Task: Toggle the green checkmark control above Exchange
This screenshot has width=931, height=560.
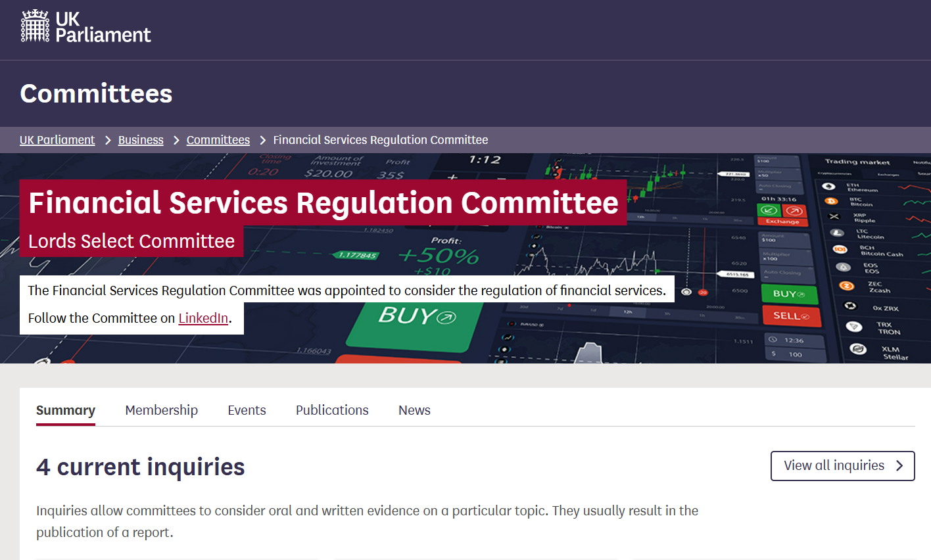Action: 769,210
